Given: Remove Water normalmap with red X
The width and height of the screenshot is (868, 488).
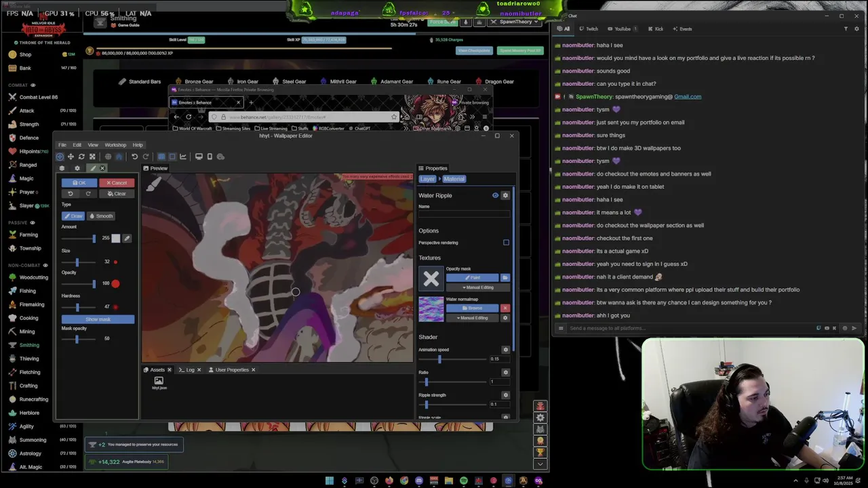Looking at the screenshot, I should [505, 308].
